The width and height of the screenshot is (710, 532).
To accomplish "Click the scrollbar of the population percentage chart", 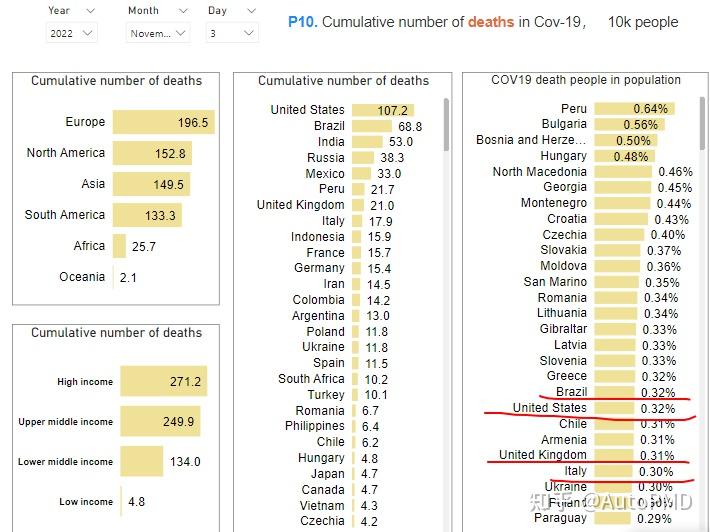I will (703, 123).
